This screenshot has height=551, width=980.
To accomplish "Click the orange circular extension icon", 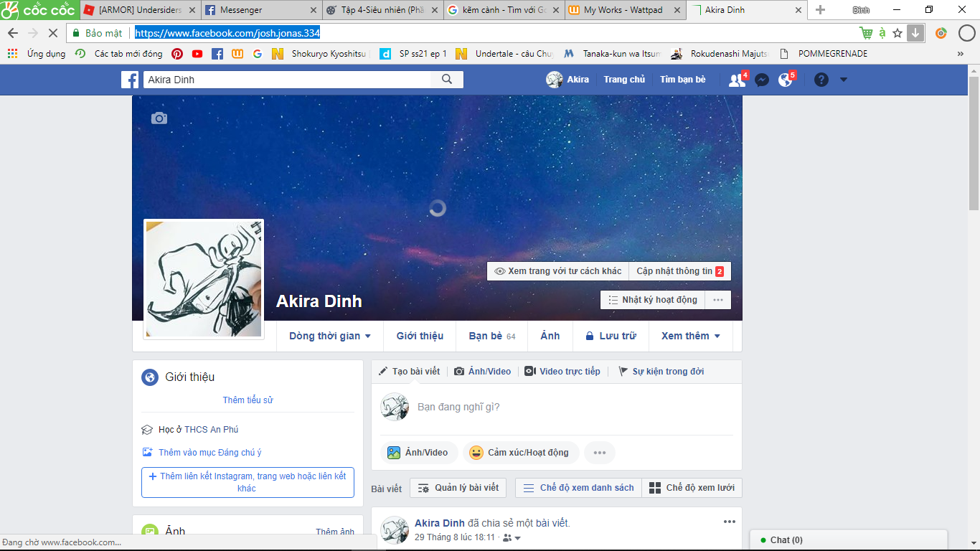I will point(941,33).
